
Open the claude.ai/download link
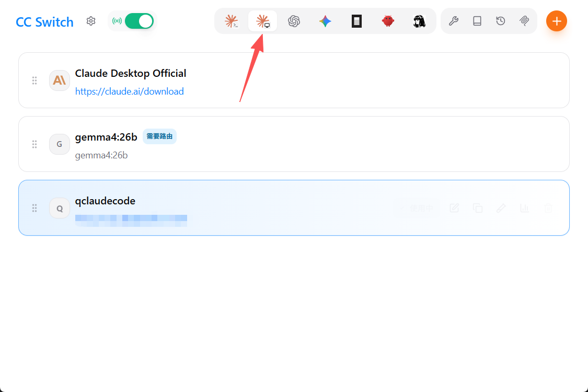pyautogui.click(x=130, y=91)
